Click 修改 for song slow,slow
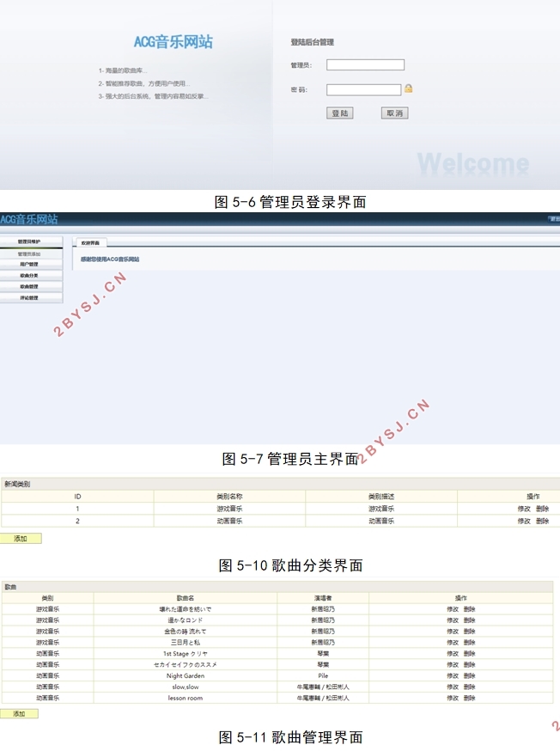Image resolution: width=560 pixels, height=751 pixels. click(453, 687)
